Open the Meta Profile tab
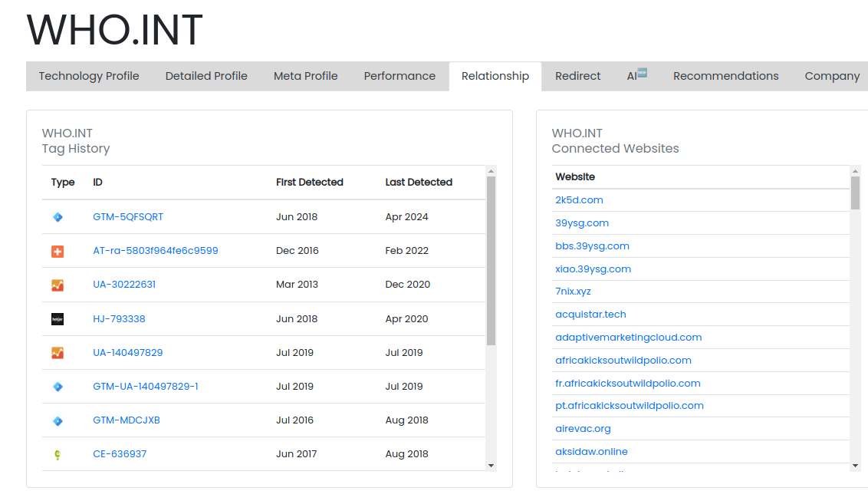 [306, 76]
